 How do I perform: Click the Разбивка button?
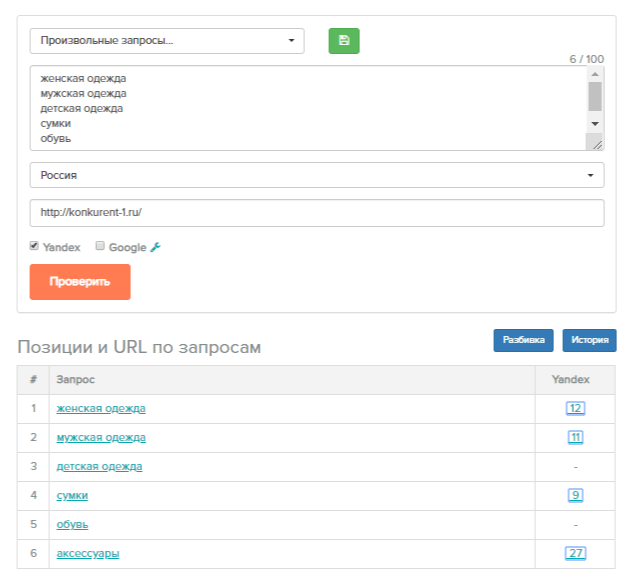tap(523, 340)
